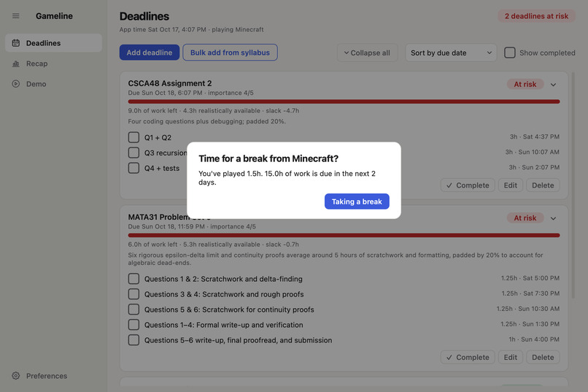This screenshot has height=392, width=588.
Task: Collapse the CSCA48 Assignment 2 card chevron
Action: [x=553, y=85]
